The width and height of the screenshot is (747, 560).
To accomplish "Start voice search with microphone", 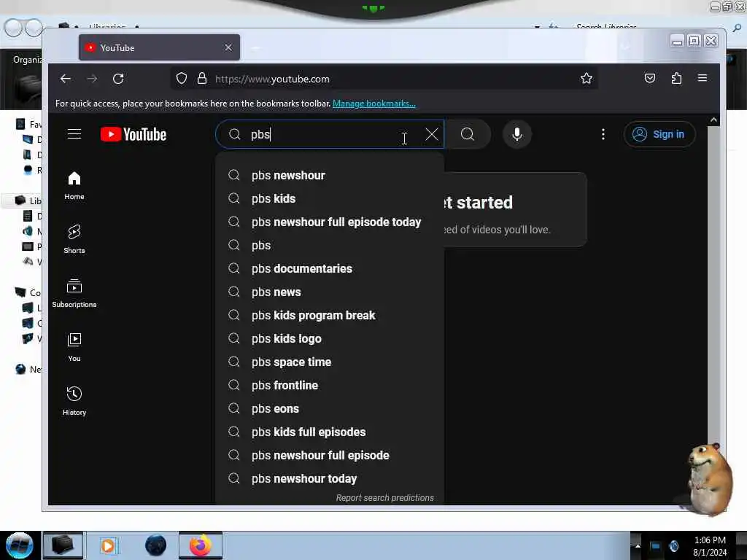I will click(x=517, y=134).
